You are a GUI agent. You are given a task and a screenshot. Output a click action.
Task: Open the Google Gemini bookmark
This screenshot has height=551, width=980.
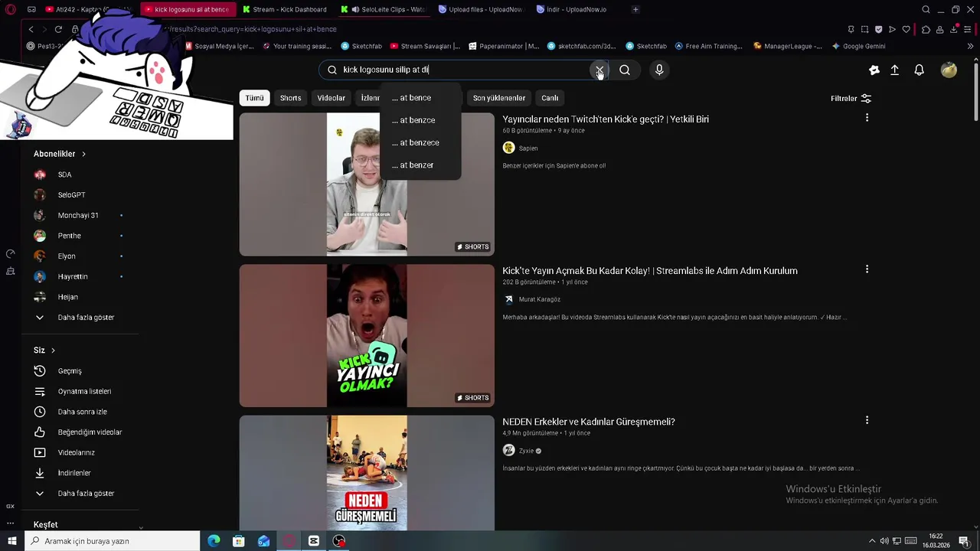857,46
